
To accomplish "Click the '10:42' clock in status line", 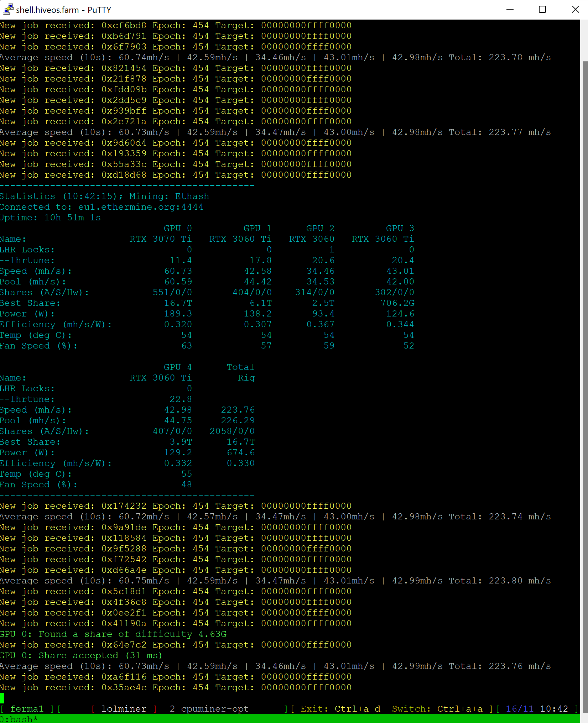I will pyautogui.click(x=554, y=709).
